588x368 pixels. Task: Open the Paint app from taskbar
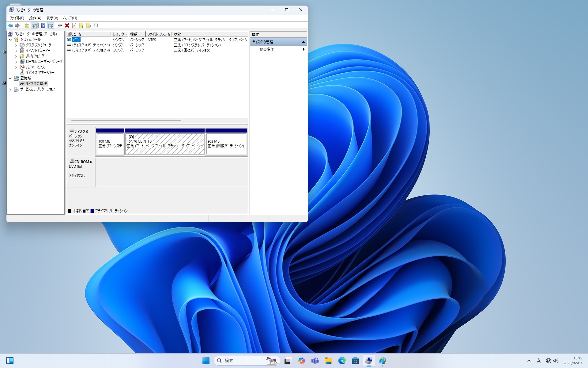(x=383, y=361)
